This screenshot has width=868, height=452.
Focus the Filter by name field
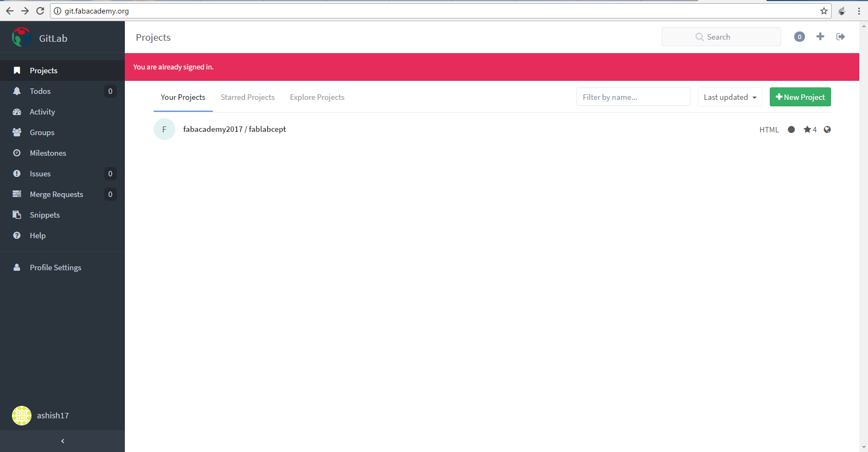633,97
